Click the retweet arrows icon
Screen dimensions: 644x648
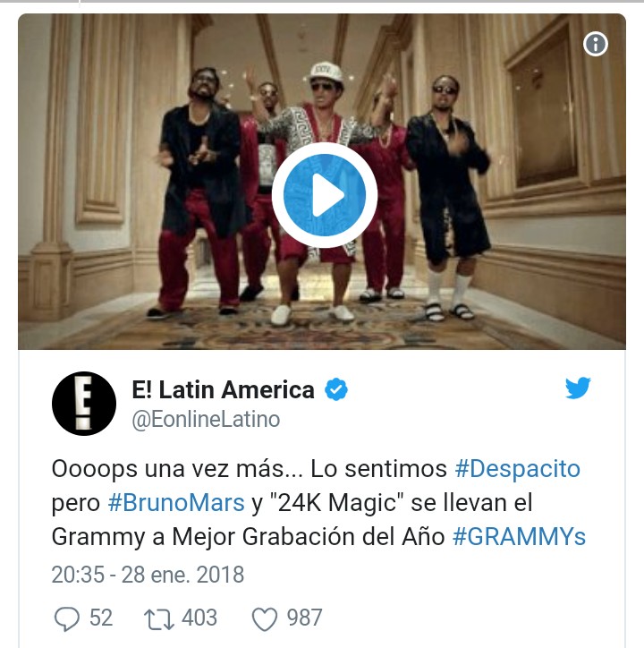(158, 619)
